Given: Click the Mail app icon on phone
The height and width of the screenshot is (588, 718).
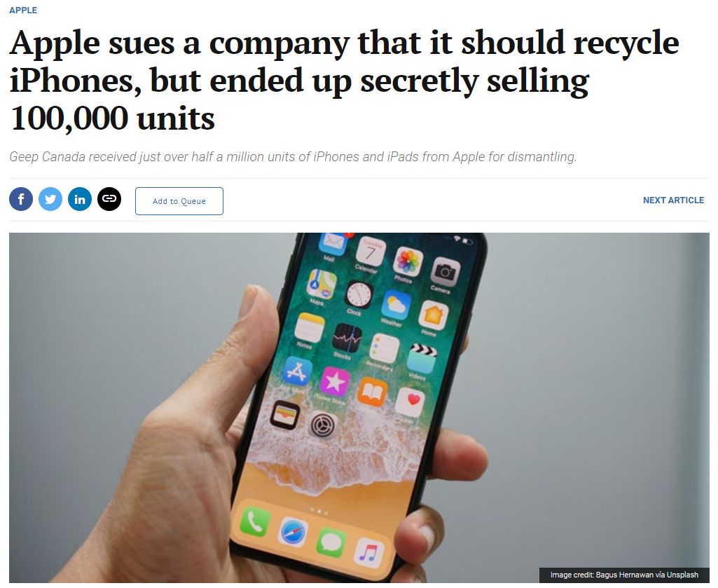Looking at the screenshot, I should point(333,242).
